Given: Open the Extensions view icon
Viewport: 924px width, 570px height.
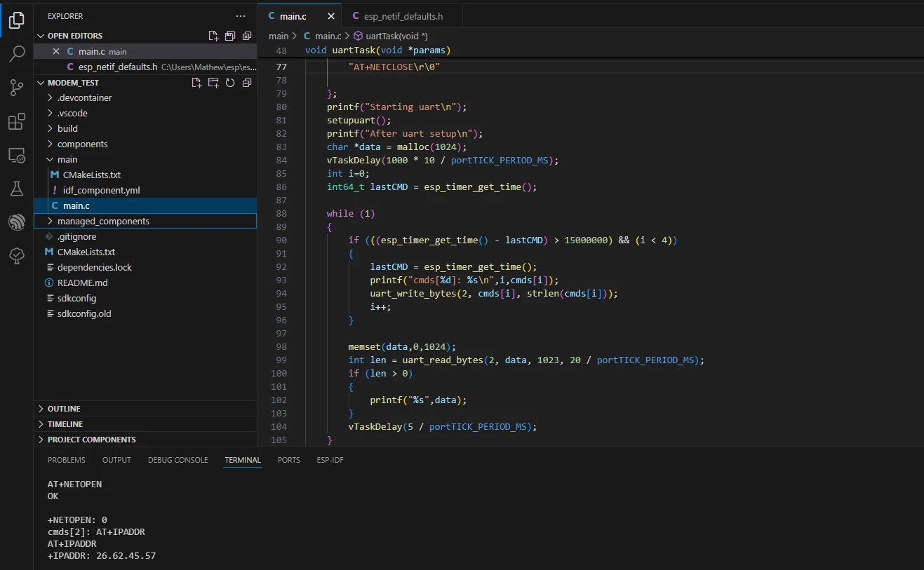Looking at the screenshot, I should coord(17,122).
